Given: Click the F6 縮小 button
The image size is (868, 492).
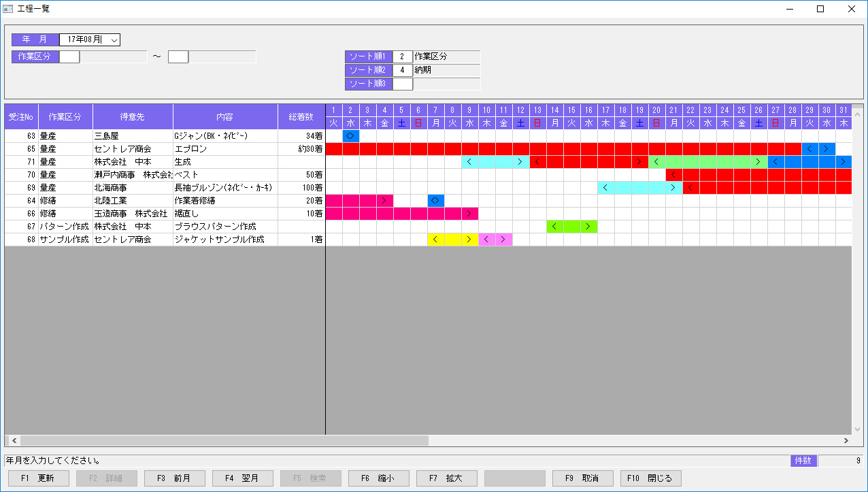Looking at the screenshot, I should 379,478.
